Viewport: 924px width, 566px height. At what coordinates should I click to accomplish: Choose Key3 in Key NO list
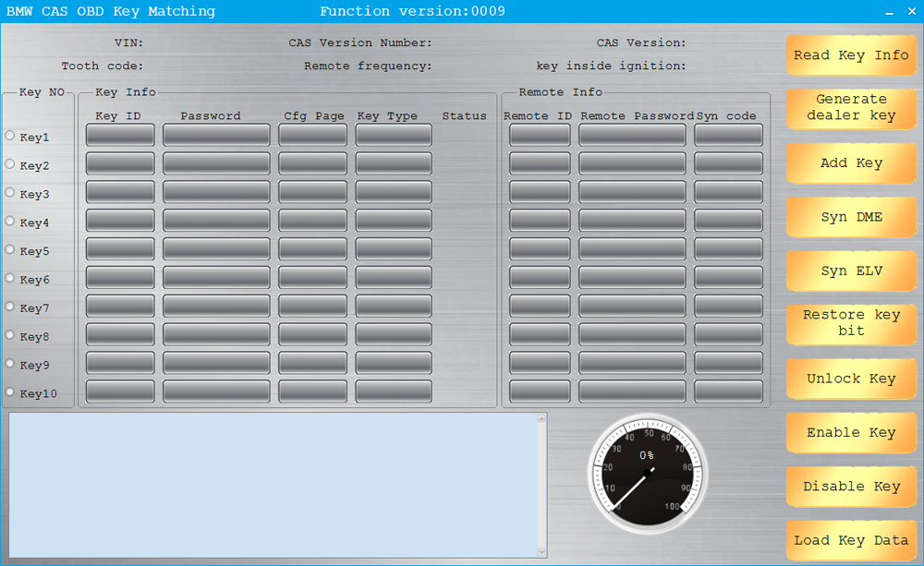pos(10,192)
